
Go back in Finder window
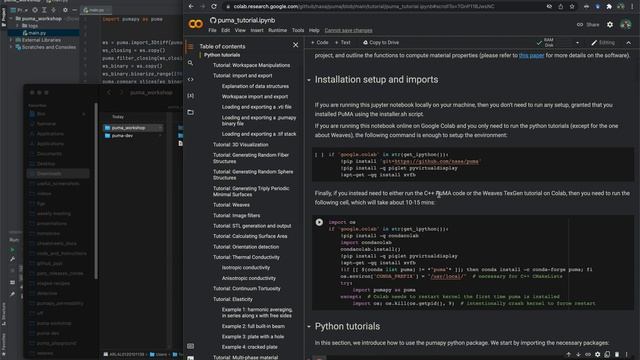tap(109, 93)
